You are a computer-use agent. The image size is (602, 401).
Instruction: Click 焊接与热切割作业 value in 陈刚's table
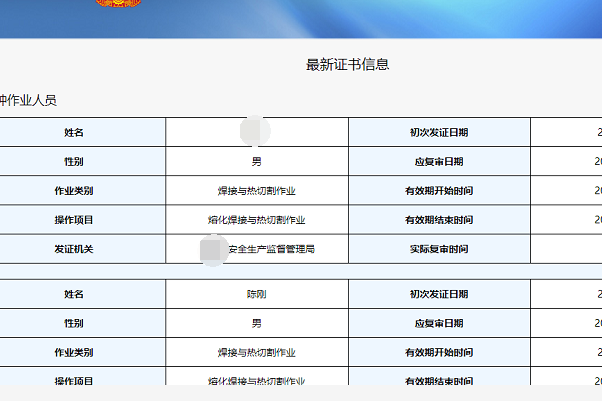256,353
